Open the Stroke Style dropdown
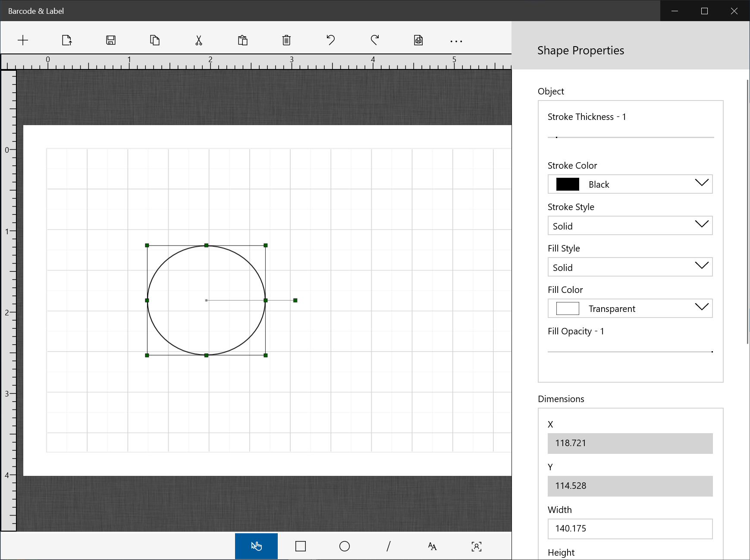 pyautogui.click(x=630, y=226)
